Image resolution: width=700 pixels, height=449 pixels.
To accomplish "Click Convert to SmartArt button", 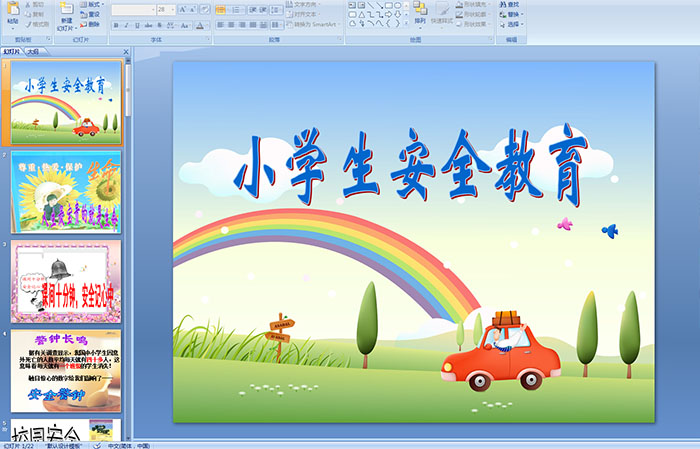I will click(x=312, y=24).
